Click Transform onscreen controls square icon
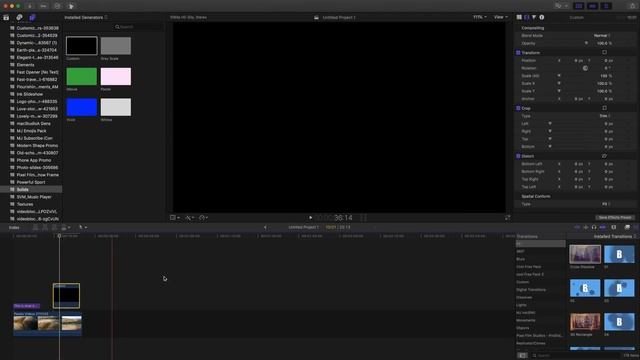 (604, 52)
